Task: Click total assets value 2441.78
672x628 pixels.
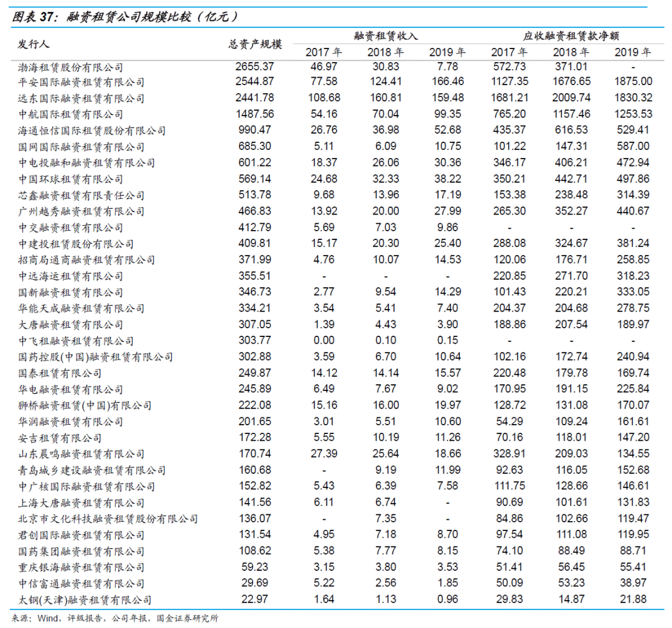Action: click(254, 97)
